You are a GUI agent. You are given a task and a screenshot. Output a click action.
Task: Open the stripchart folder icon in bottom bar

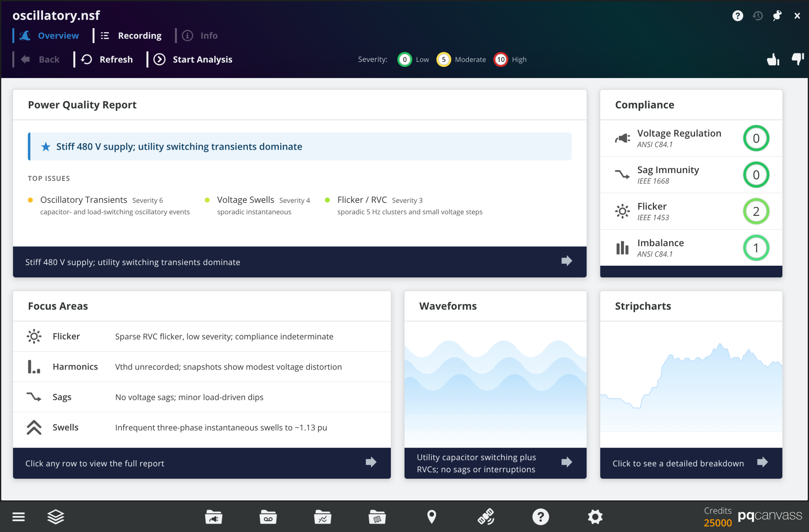(x=322, y=517)
